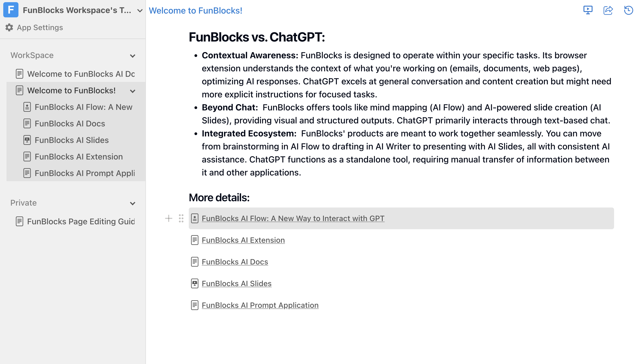Click the FunBlocks AI Flow document icon

click(x=27, y=107)
